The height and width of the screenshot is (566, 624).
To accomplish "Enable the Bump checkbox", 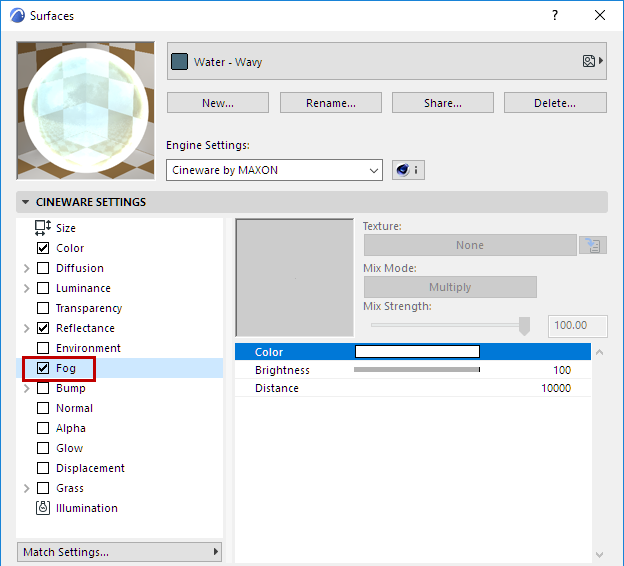I will 43,388.
